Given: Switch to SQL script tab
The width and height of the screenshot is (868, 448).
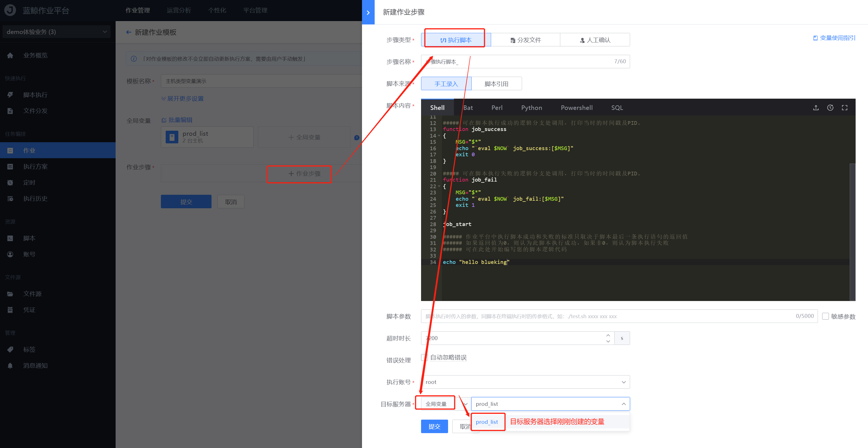Looking at the screenshot, I should pos(617,108).
